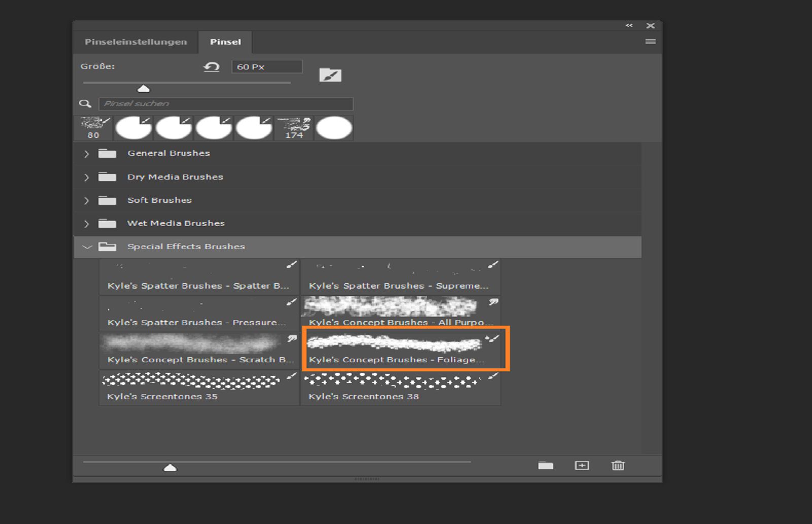Select the Pinsel tab
The image size is (812, 524).
coord(225,42)
